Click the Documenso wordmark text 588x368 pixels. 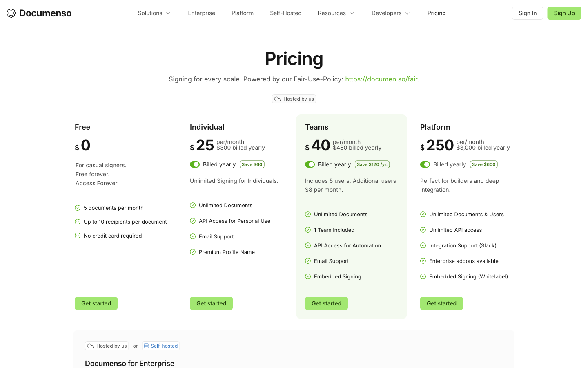point(45,13)
